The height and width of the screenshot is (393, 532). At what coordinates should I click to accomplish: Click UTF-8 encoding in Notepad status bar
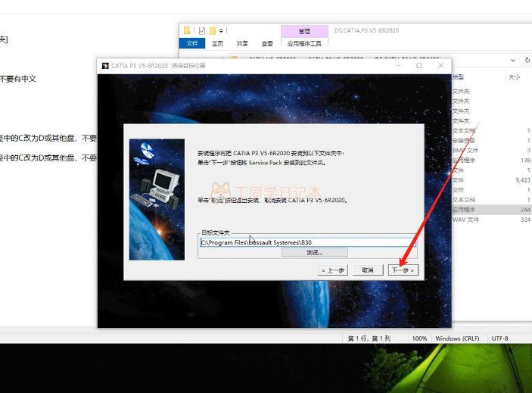coord(499,338)
